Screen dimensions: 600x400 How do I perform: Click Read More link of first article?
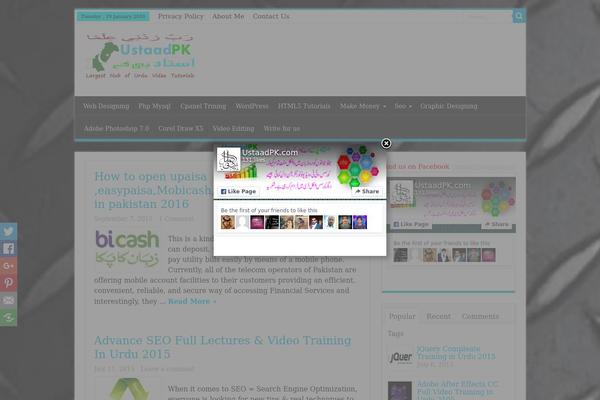pos(192,301)
